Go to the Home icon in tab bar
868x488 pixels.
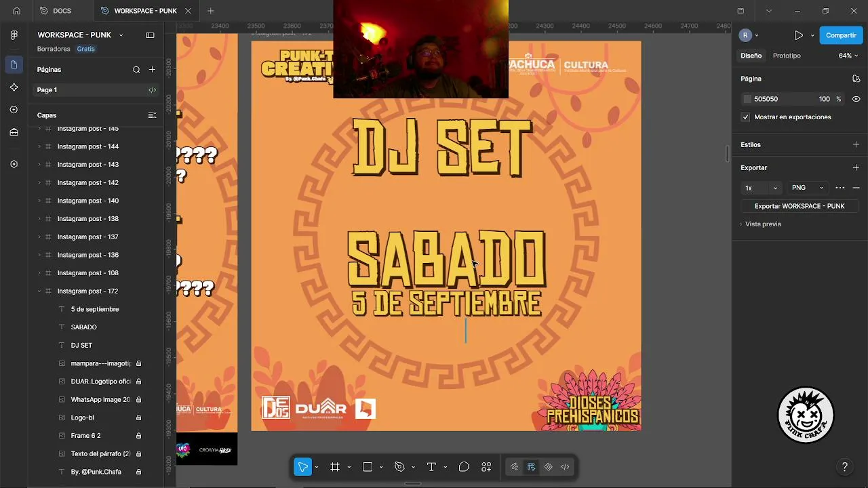[x=16, y=11]
